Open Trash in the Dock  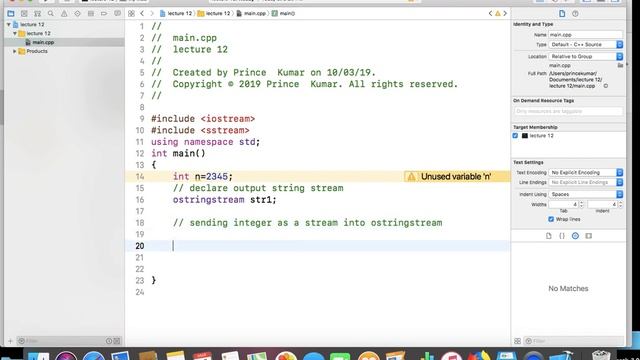point(601,356)
